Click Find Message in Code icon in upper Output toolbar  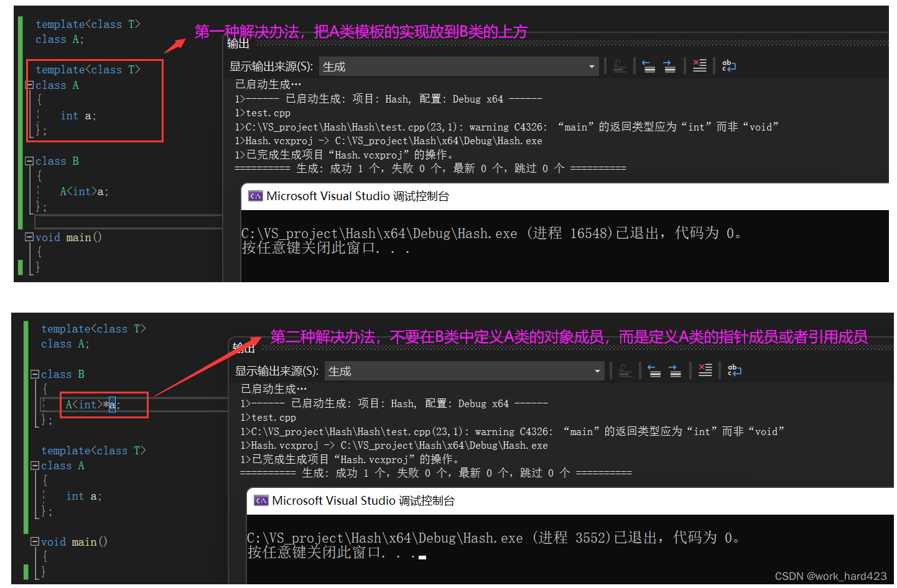(x=620, y=67)
